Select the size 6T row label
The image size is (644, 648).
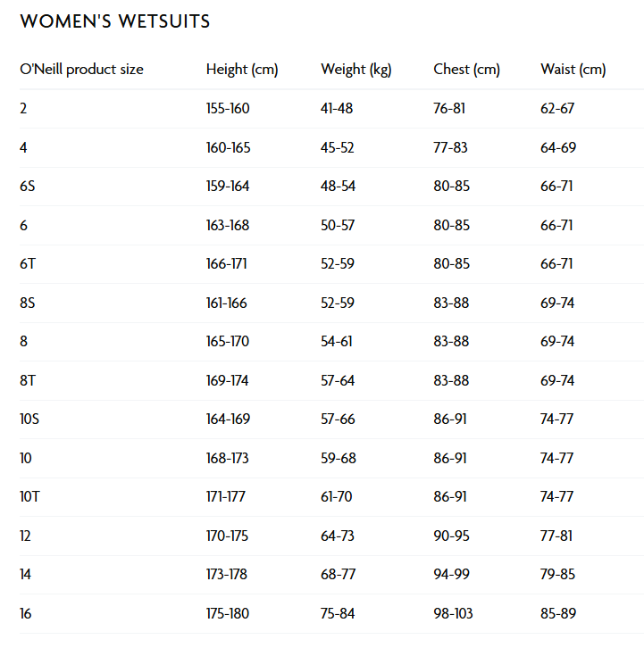(x=28, y=264)
